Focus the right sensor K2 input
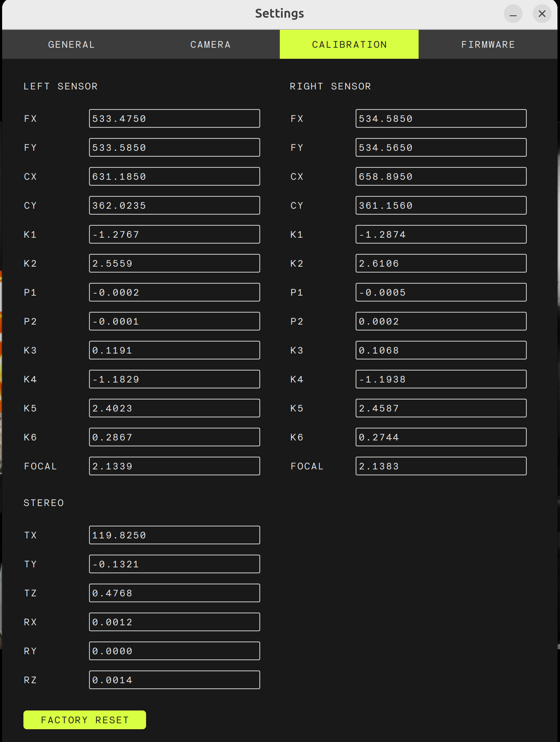 pos(441,264)
